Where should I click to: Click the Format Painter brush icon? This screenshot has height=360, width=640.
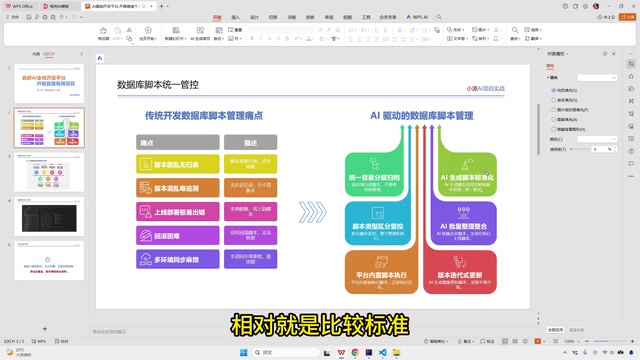coord(103,31)
